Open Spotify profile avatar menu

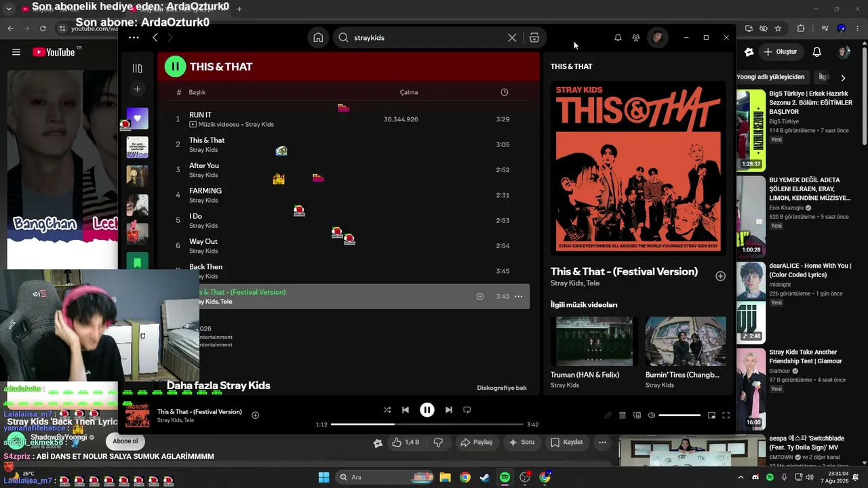pyautogui.click(x=657, y=38)
